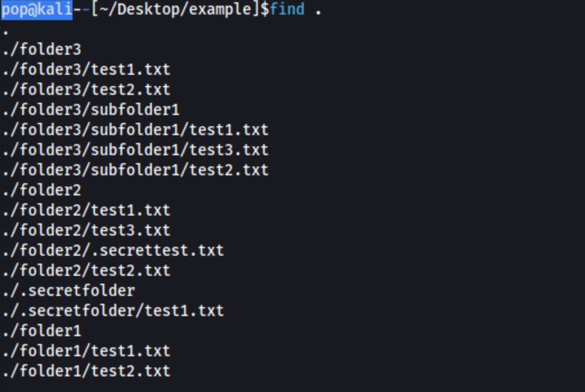Viewport: 585px width, 392px height.
Task: Click the ./folder2 directory line
Action: [x=42, y=190]
